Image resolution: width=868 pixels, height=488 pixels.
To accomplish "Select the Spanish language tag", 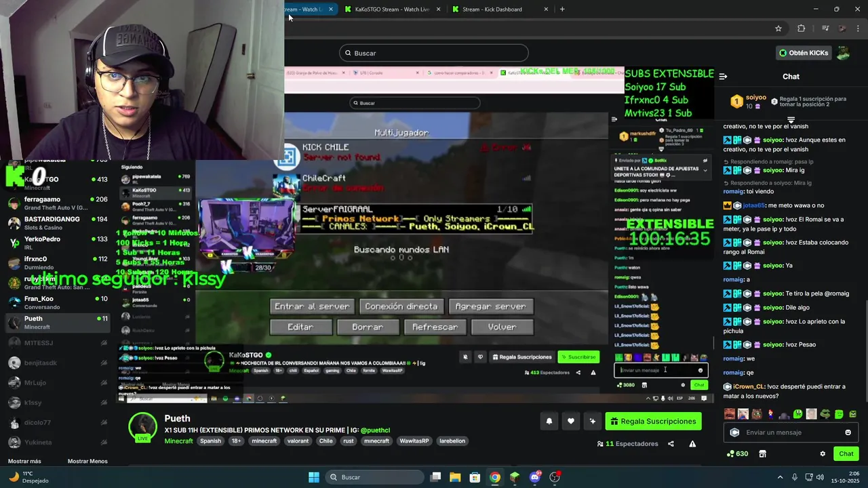I will pos(210,441).
